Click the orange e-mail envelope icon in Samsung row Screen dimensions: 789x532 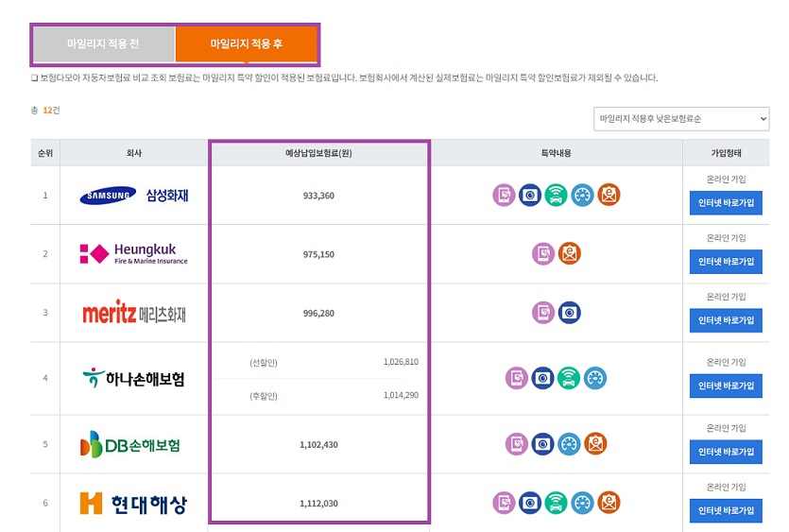tap(609, 195)
